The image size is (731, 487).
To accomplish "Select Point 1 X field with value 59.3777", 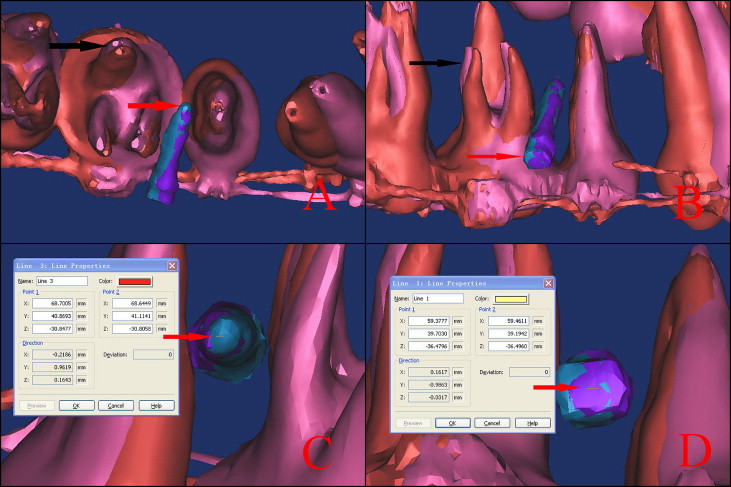I will [429, 319].
